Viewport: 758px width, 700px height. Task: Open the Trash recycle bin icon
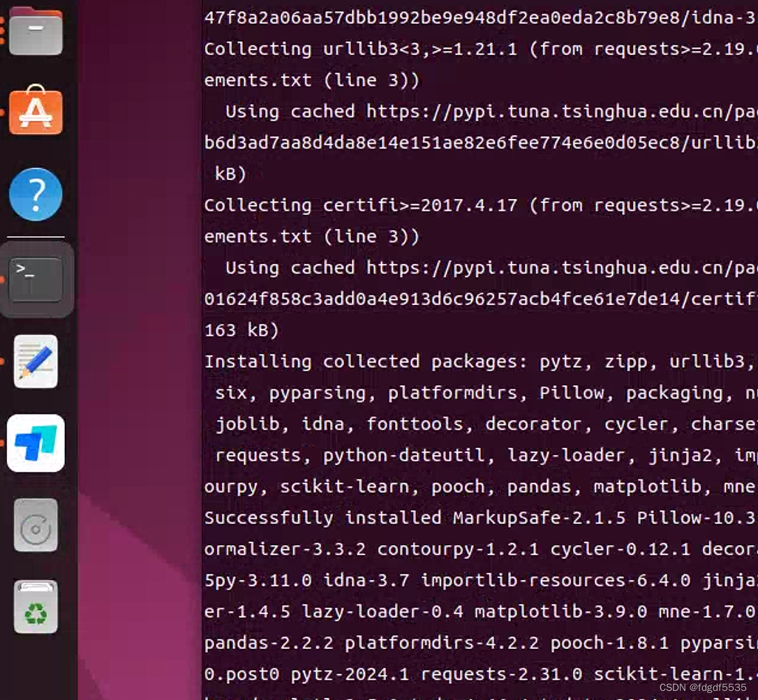pyautogui.click(x=36, y=606)
